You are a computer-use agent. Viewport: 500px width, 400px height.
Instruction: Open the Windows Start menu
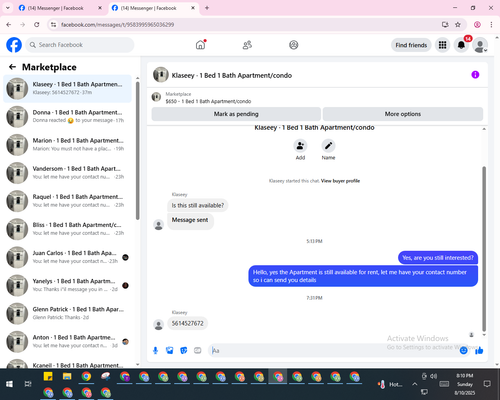(9, 384)
